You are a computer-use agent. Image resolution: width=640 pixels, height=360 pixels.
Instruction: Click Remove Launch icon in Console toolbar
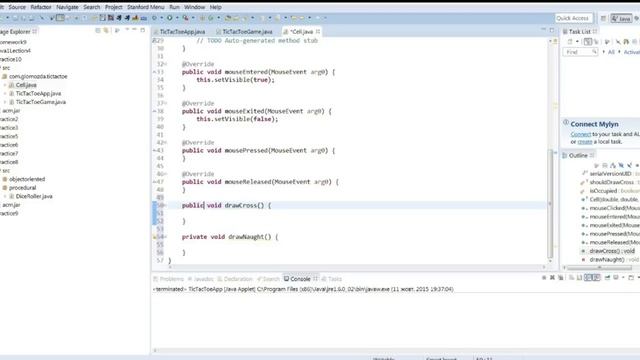pyautogui.click(x=552, y=278)
